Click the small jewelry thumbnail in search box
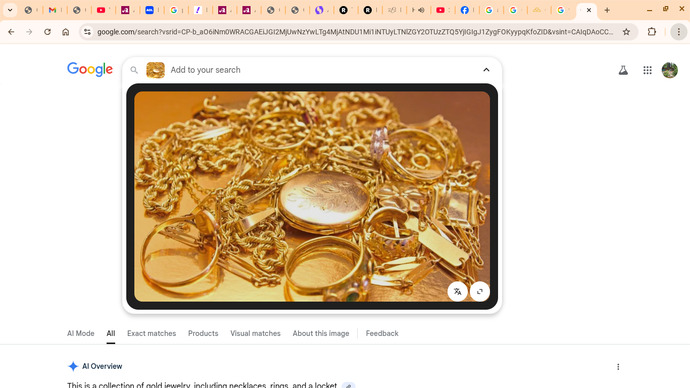The width and height of the screenshot is (690, 388). 155,70
